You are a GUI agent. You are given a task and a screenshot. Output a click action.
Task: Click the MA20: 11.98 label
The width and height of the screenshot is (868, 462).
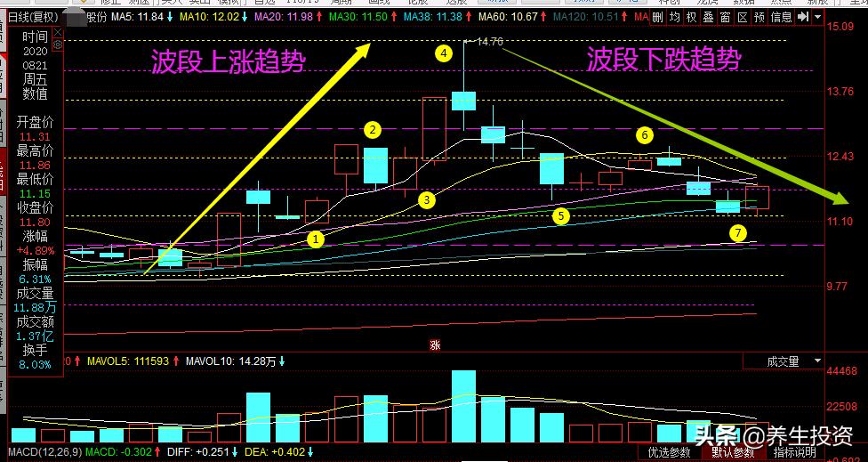pyautogui.click(x=284, y=17)
